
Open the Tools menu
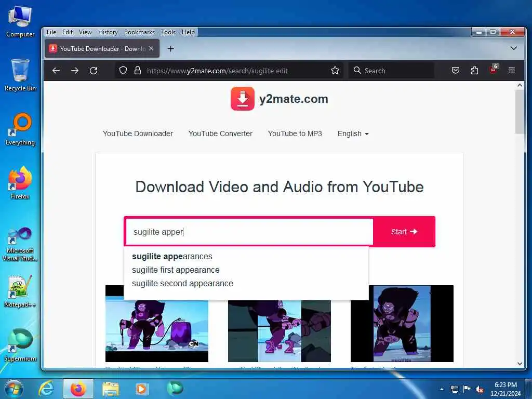(168, 32)
